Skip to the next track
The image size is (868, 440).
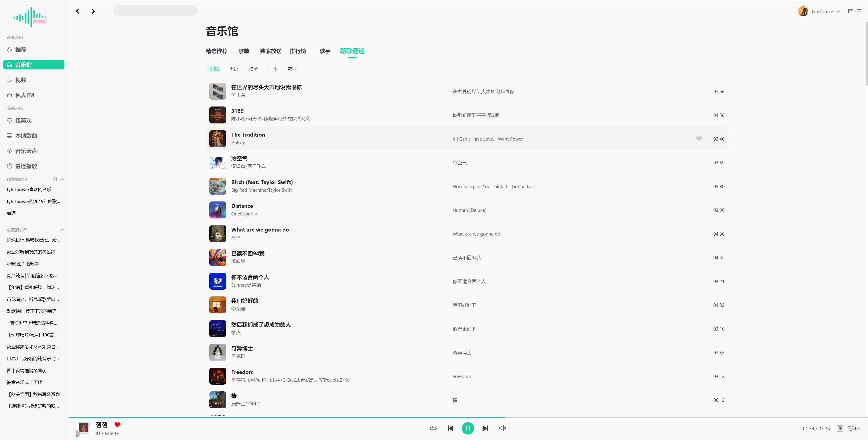[x=485, y=428]
